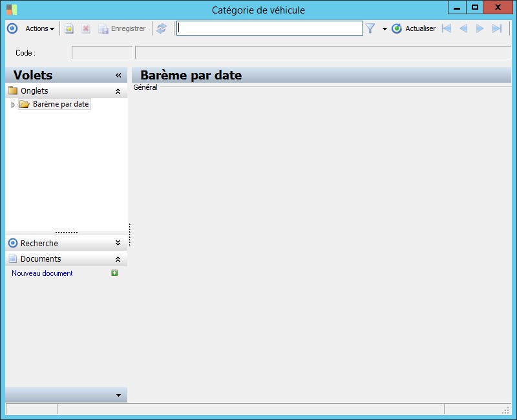Click the blue circle icon left of Actions
The image size is (517, 420).
tap(12, 28)
